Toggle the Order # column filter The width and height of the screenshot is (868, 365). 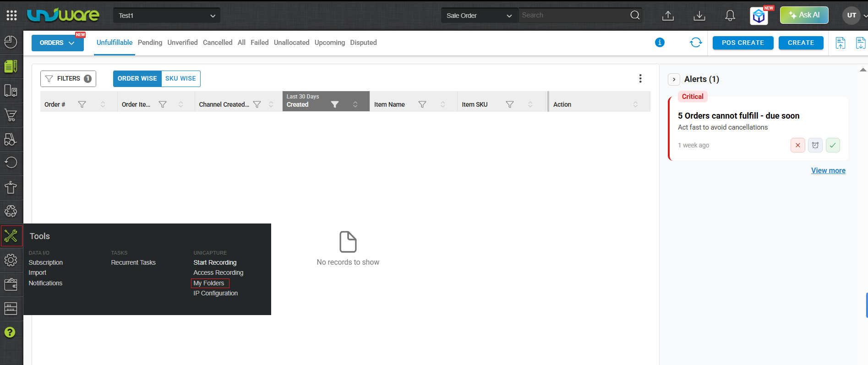(x=82, y=104)
